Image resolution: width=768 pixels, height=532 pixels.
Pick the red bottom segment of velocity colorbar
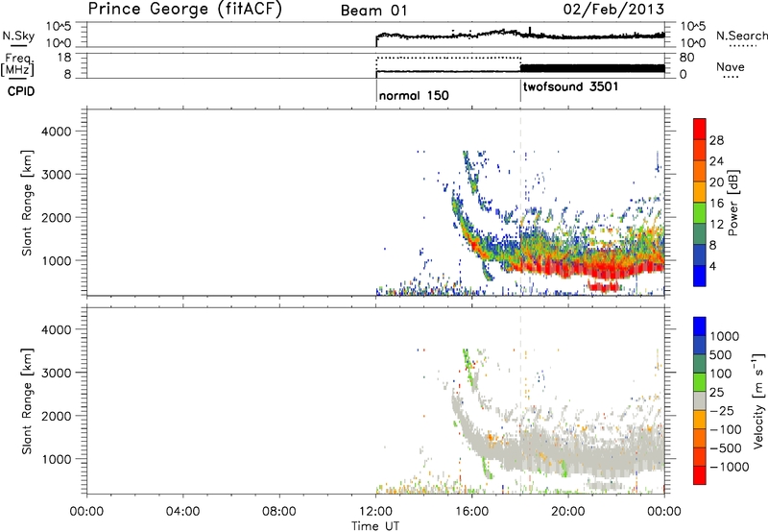click(700, 475)
